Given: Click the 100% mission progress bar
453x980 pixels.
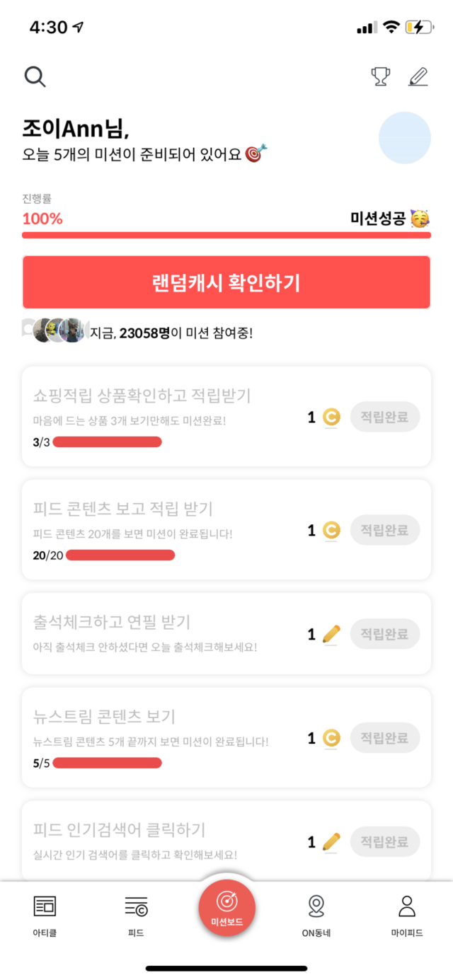Looking at the screenshot, I should [x=226, y=235].
